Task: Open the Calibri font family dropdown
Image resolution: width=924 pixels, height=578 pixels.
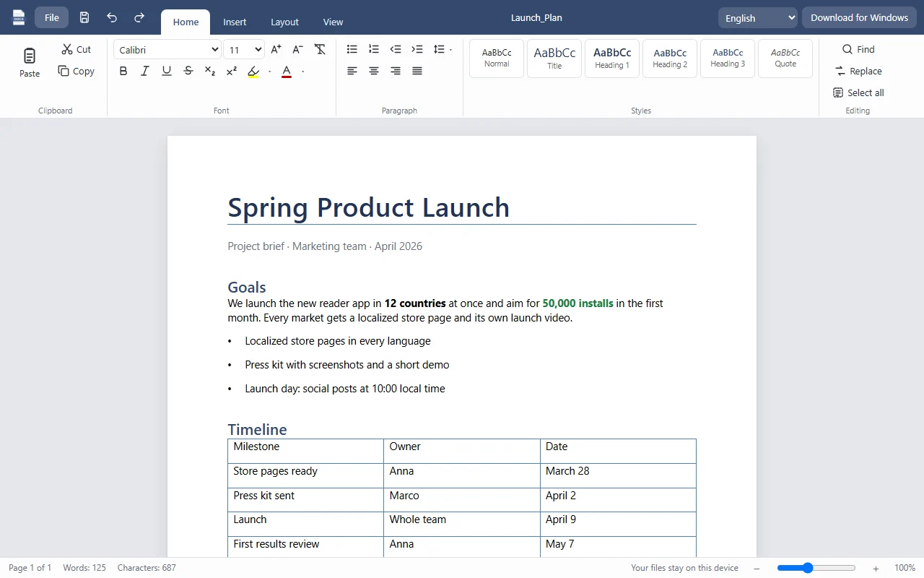Action: coord(167,50)
